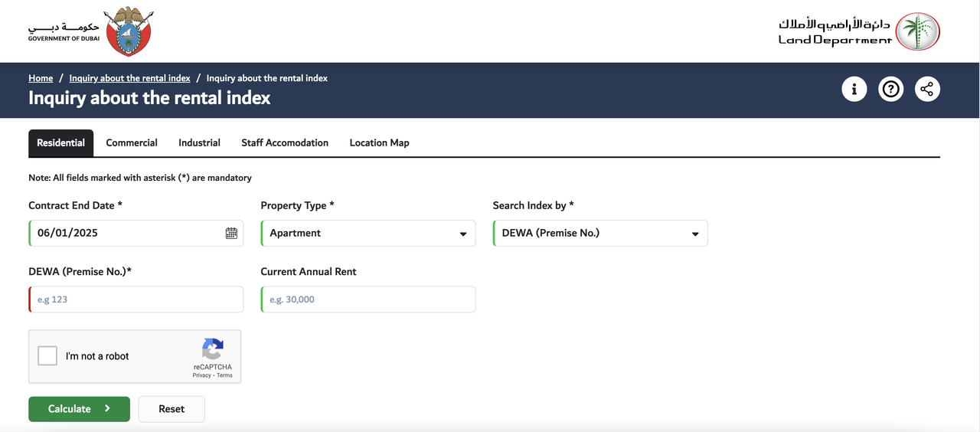Select the Industrial tab
This screenshot has width=980, height=432.
pos(199,143)
